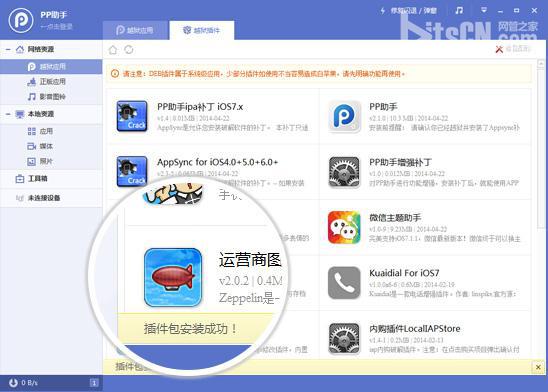
Task: Open the text link beside the lightning bolt
Action: pos(413,11)
